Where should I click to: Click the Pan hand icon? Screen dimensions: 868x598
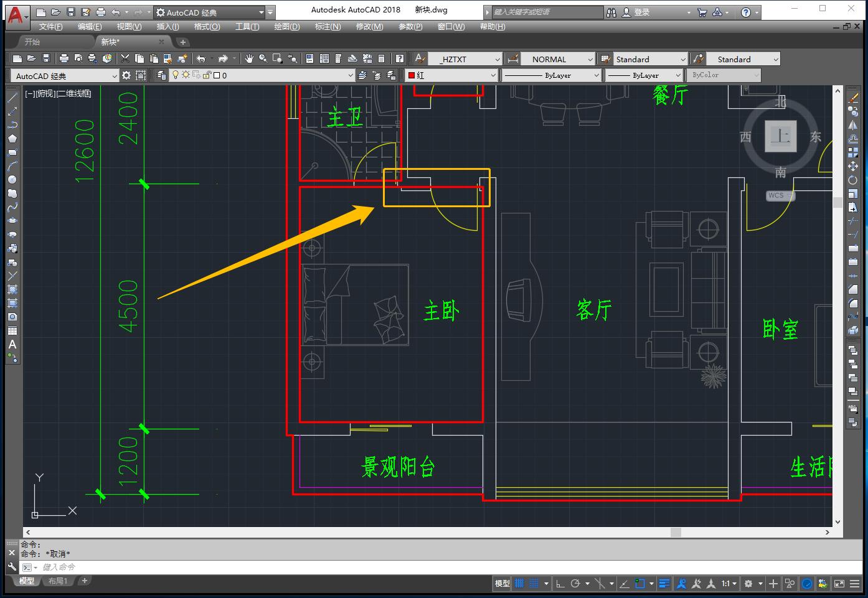(x=249, y=58)
